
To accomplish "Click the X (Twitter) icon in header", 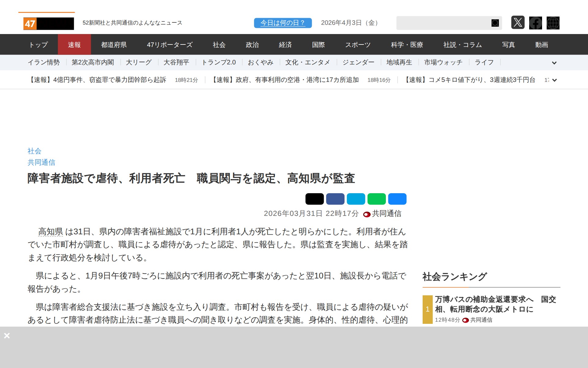I will [x=518, y=23].
